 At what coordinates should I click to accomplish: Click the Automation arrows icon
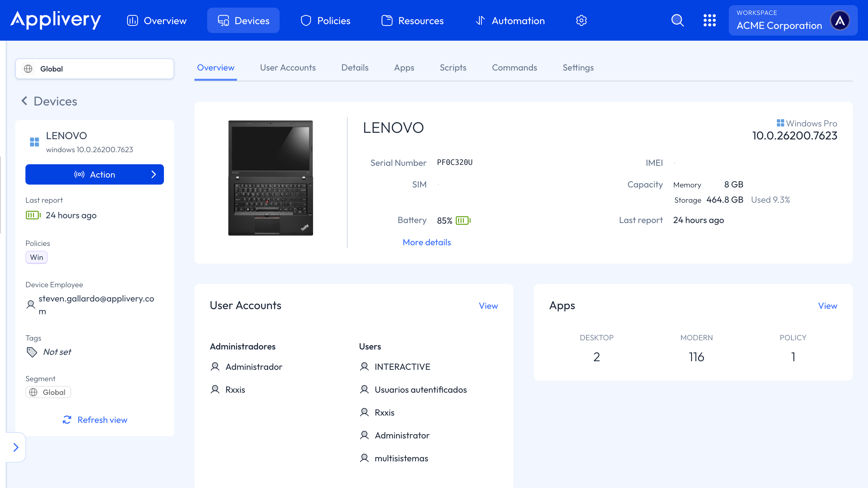click(x=480, y=20)
